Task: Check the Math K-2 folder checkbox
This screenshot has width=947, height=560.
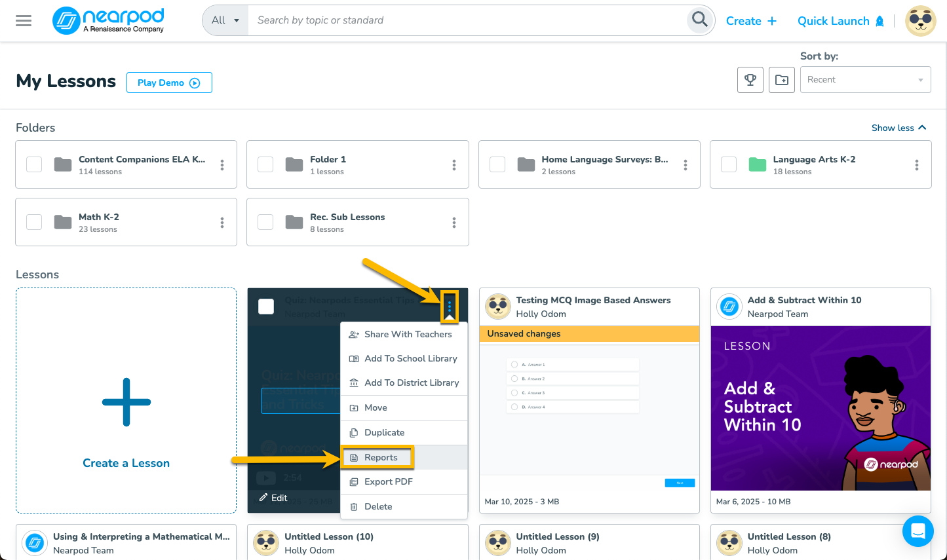Action: coord(34,222)
